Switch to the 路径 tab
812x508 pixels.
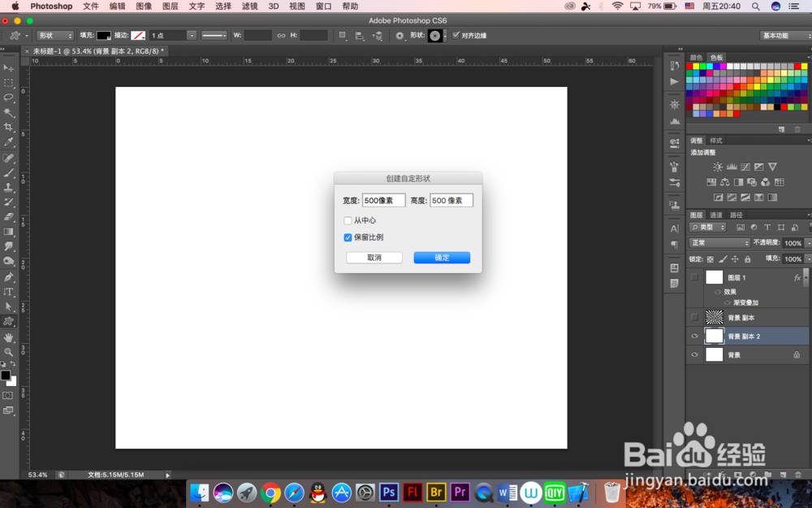[x=736, y=215]
